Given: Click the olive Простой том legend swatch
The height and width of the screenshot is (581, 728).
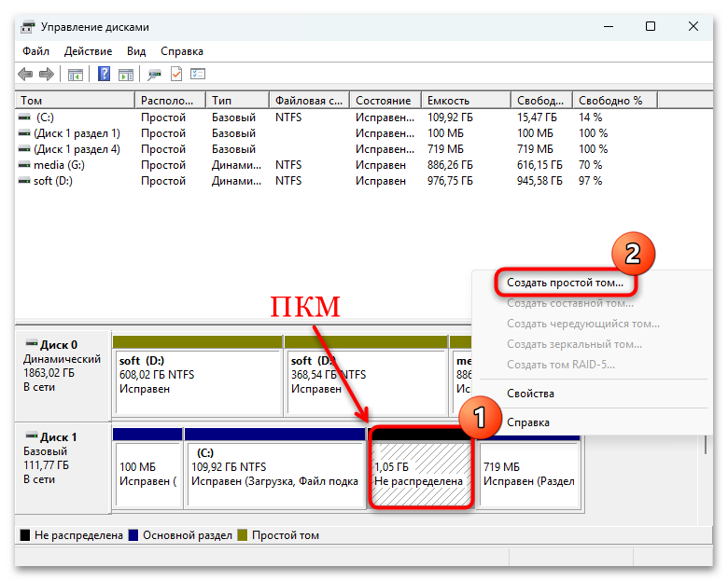Looking at the screenshot, I should (x=243, y=535).
